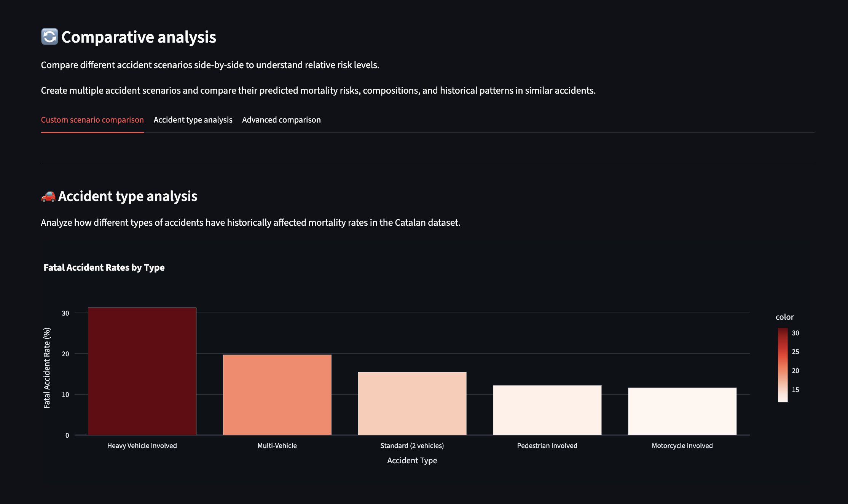Click the Standard (2 vehicles) bar

pos(411,404)
